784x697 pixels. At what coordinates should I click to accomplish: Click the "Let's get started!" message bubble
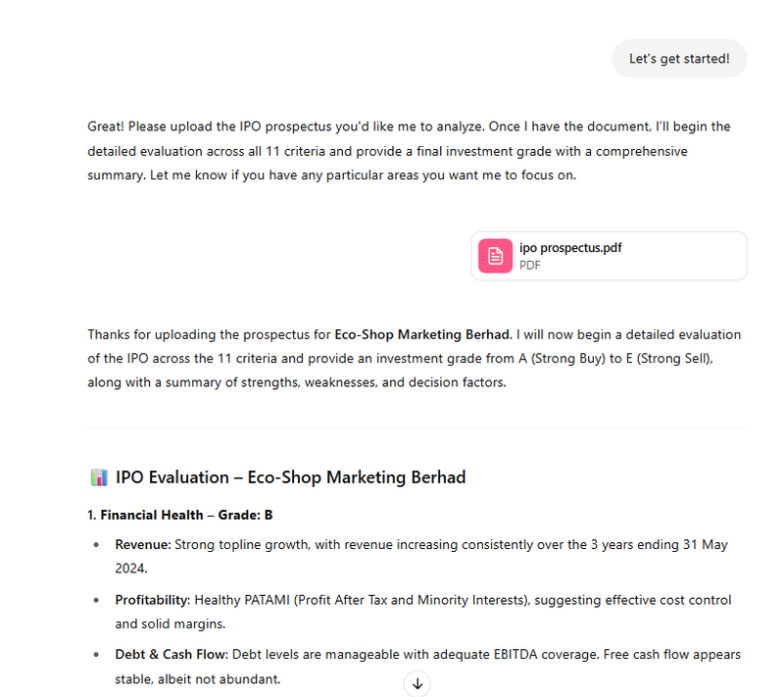point(679,59)
